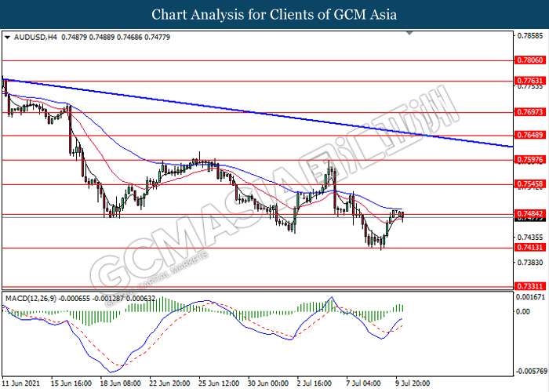Click the chart shift marker triangle

409,33
